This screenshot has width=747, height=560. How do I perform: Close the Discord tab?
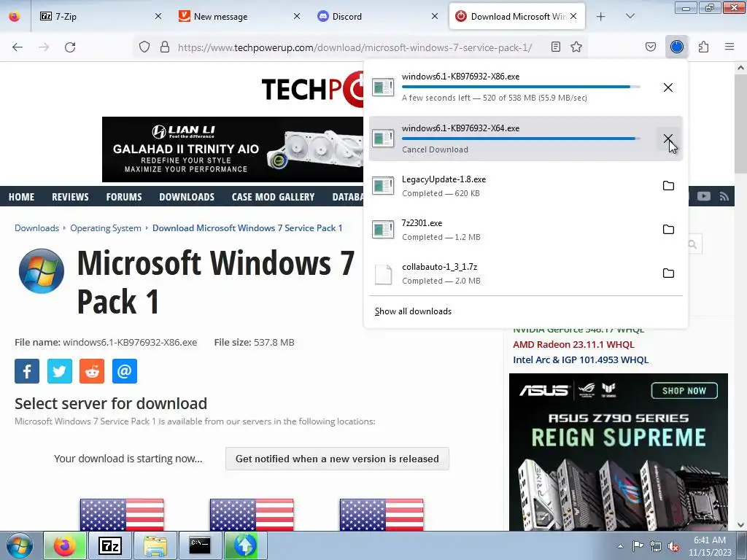tap(435, 16)
